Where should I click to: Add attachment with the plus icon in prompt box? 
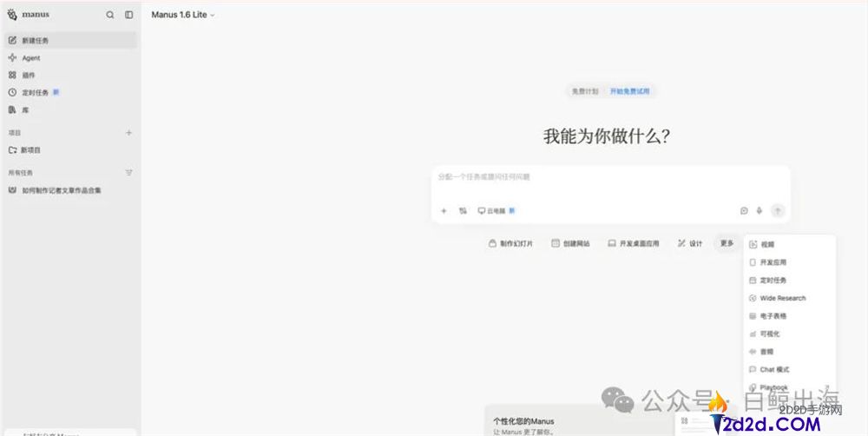444,211
